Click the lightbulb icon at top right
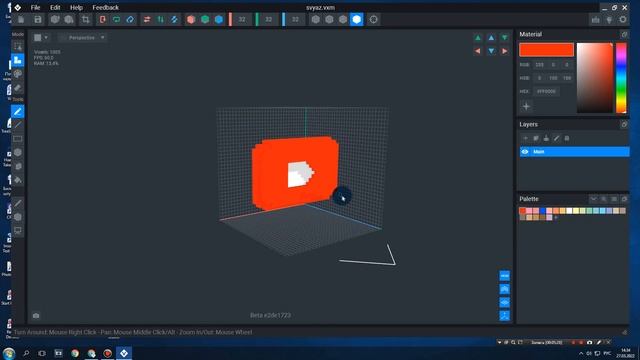The image size is (640, 360). pyautogui.click(x=609, y=20)
